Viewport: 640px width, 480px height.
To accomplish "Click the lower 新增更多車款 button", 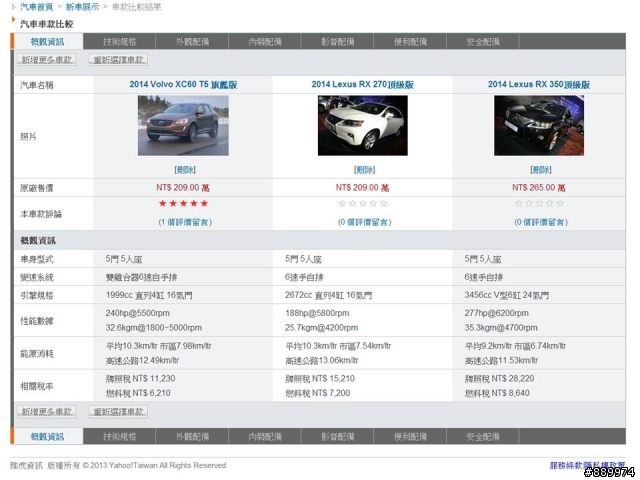I will coord(47,411).
